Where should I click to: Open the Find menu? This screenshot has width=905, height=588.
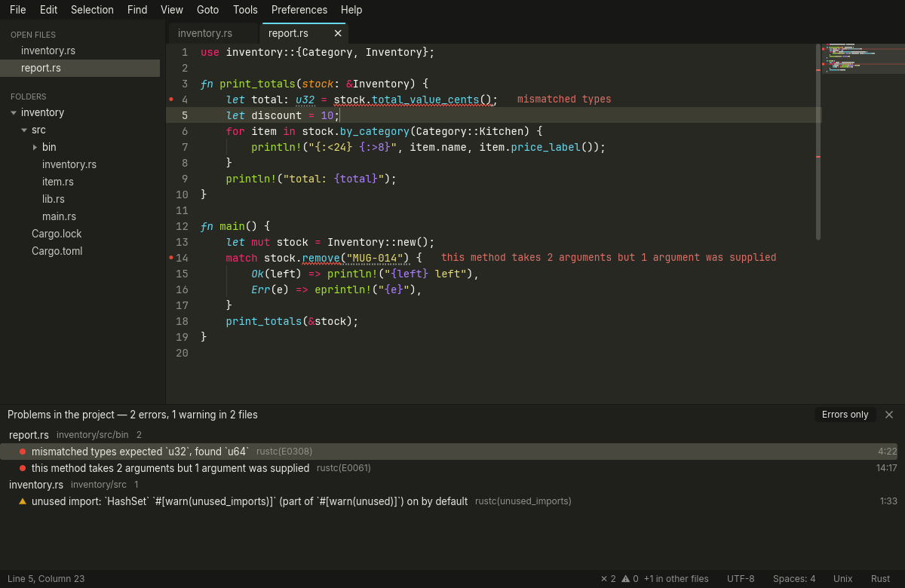pos(137,10)
